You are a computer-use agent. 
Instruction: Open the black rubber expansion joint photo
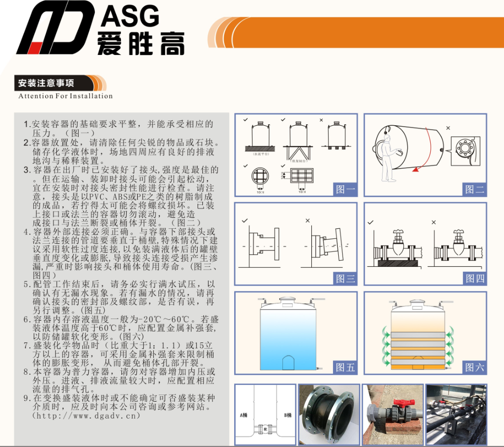(328, 413)
